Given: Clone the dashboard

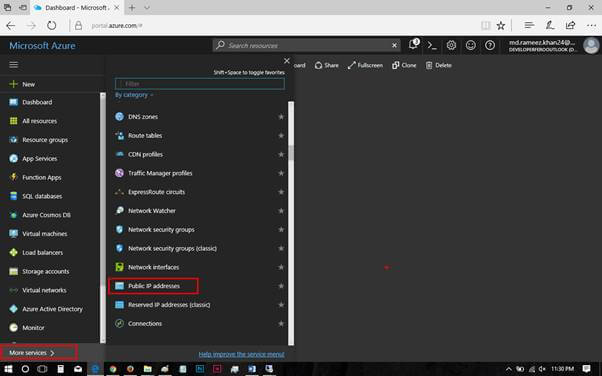Looking at the screenshot, I should pos(404,65).
